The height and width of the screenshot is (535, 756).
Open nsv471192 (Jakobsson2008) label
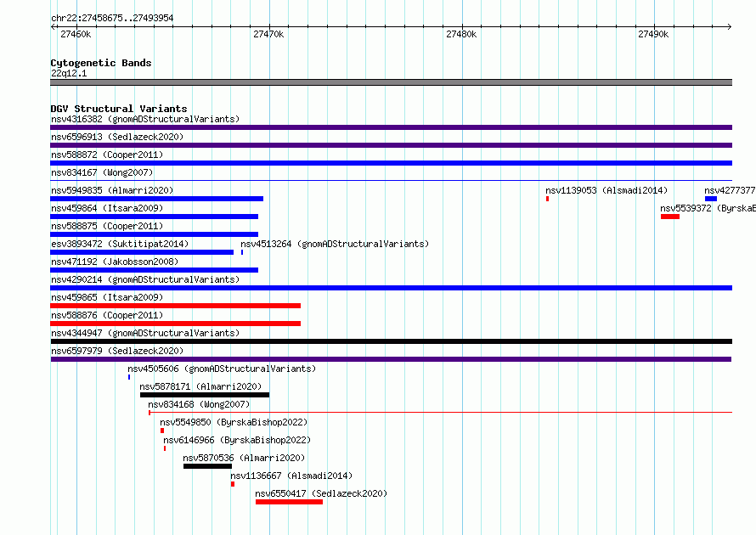pyautogui.click(x=115, y=262)
